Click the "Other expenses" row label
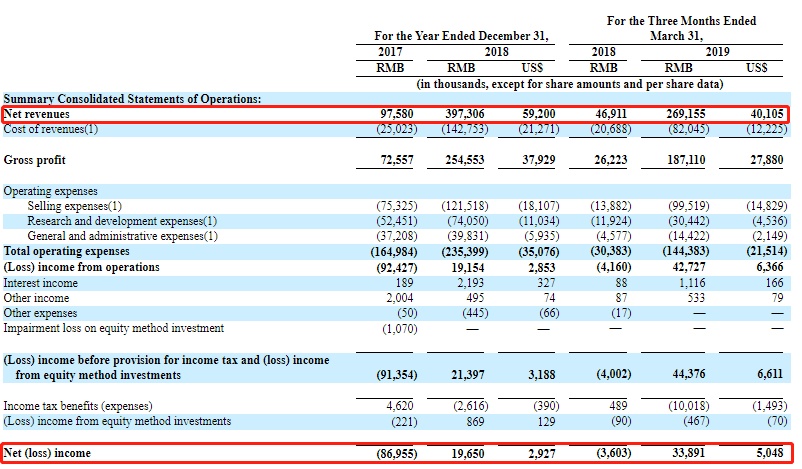The width and height of the screenshot is (802, 469). click(x=41, y=313)
